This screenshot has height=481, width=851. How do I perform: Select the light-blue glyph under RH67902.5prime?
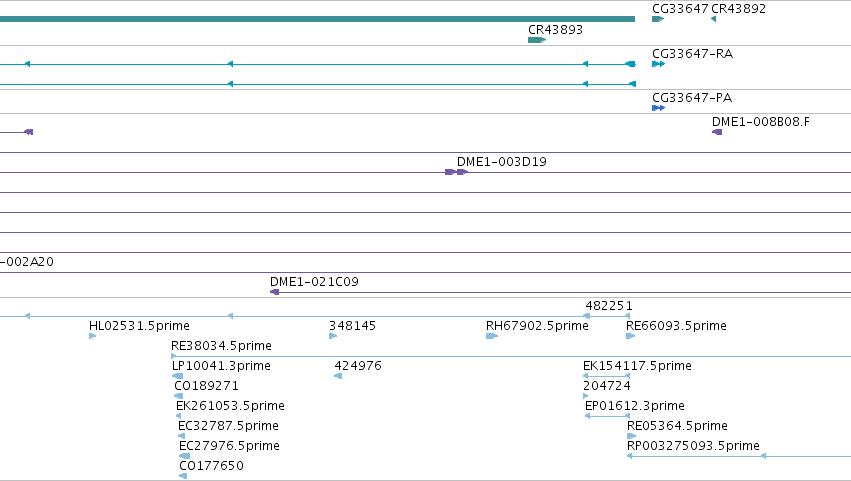tap(492, 336)
